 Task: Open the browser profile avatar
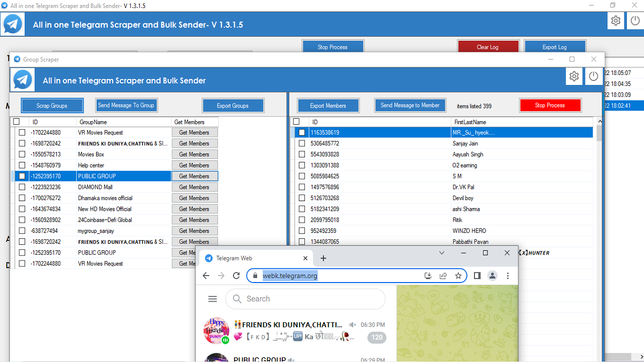click(493, 276)
